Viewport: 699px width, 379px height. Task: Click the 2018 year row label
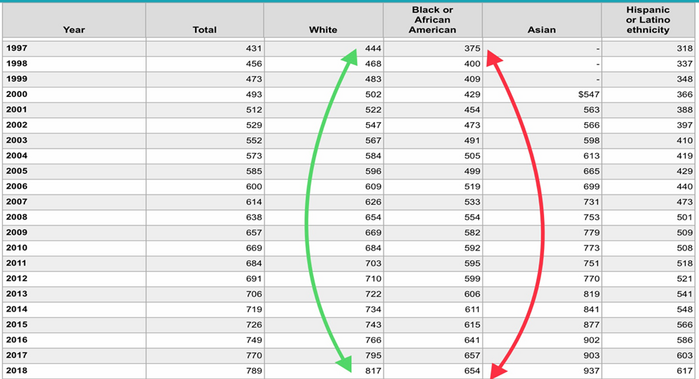16,371
